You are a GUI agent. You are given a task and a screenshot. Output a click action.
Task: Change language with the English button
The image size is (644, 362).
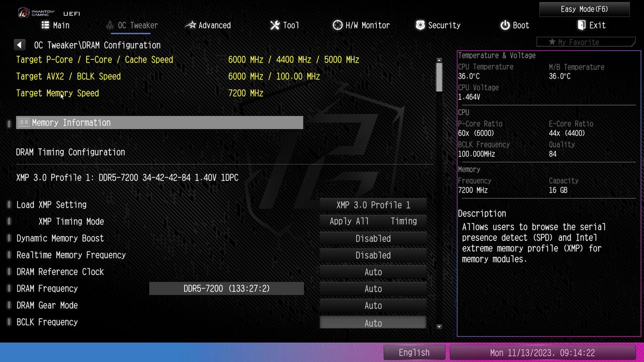pyautogui.click(x=414, y=352)
